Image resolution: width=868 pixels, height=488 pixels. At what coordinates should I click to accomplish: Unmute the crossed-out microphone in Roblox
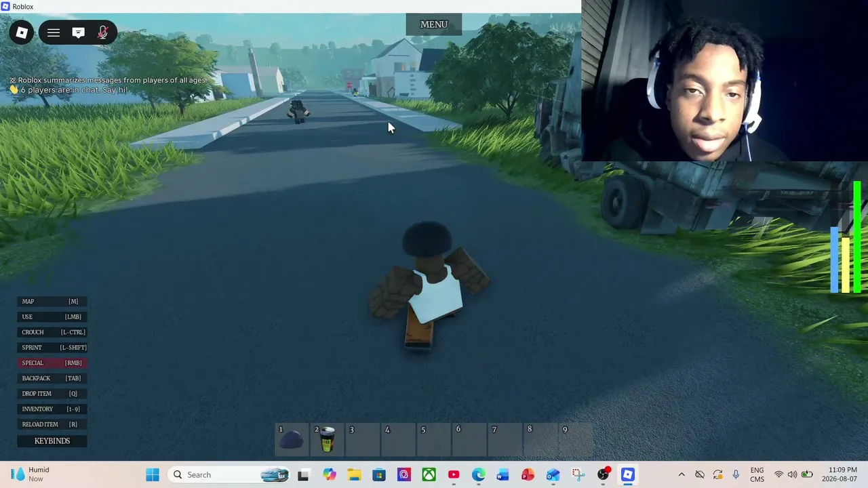tap(103, 33)
